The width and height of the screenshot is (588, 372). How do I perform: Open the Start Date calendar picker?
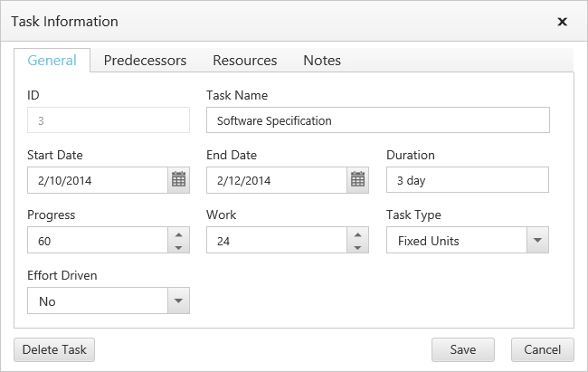coord(178,180)
